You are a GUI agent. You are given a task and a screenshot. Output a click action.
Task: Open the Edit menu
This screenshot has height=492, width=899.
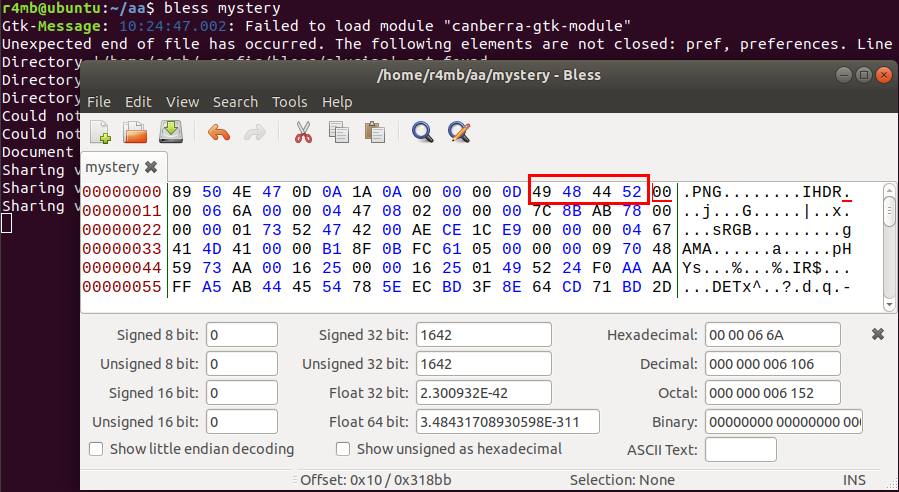coord(139,102)
